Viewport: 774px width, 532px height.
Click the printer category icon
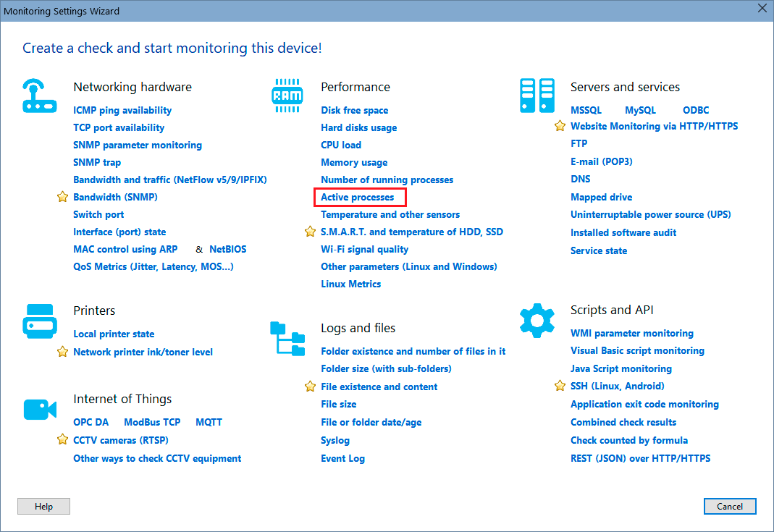39,321
